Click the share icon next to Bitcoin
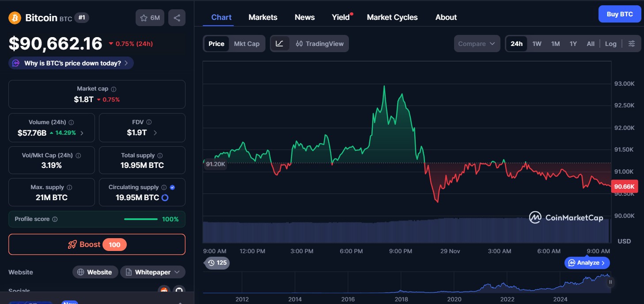The height and width of the screenshot is (304, 644). [177, 18]
